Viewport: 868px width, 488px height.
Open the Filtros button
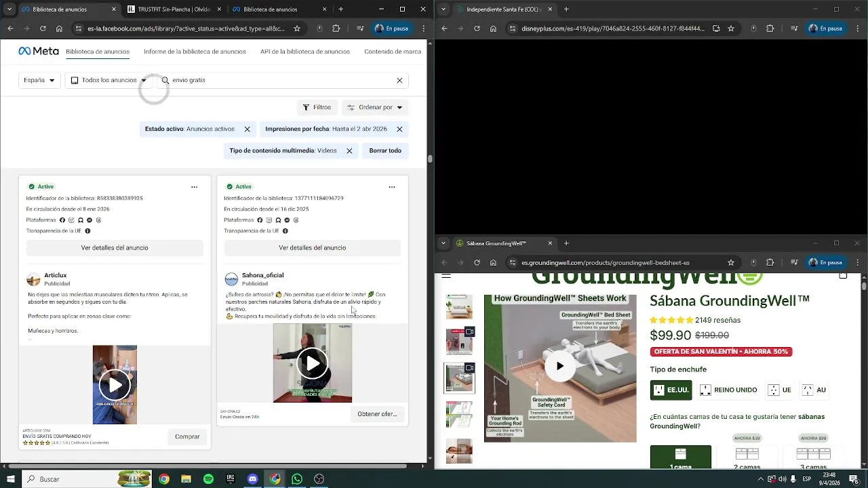[317, 107]
